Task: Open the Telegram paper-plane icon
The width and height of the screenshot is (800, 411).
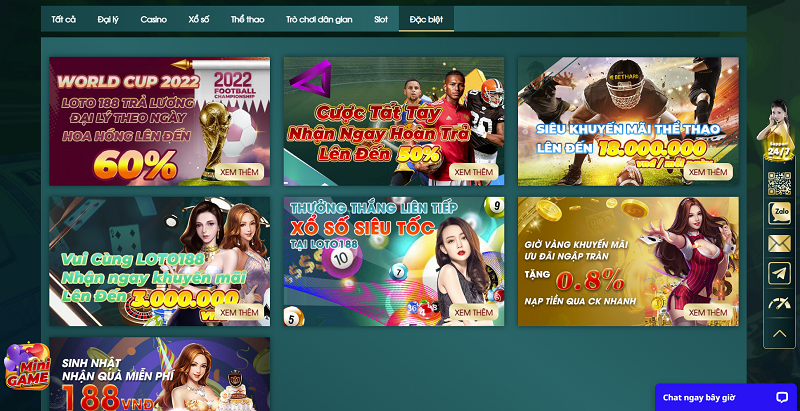Action: pyautogui.click(x=779, y=273)
